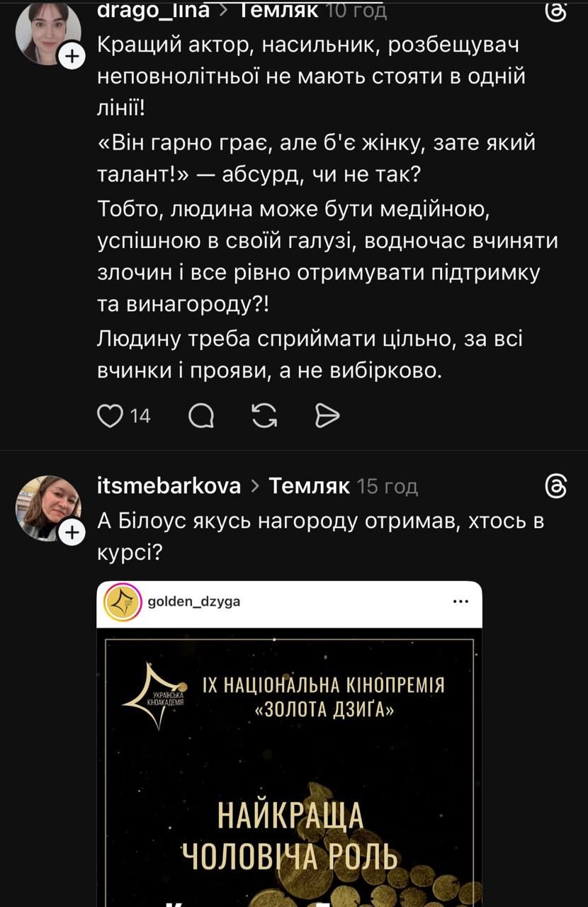The width and height of the screenshot is (588, 907).
Task: Share drago_lina's post via send icon
Action: [327, 416]
